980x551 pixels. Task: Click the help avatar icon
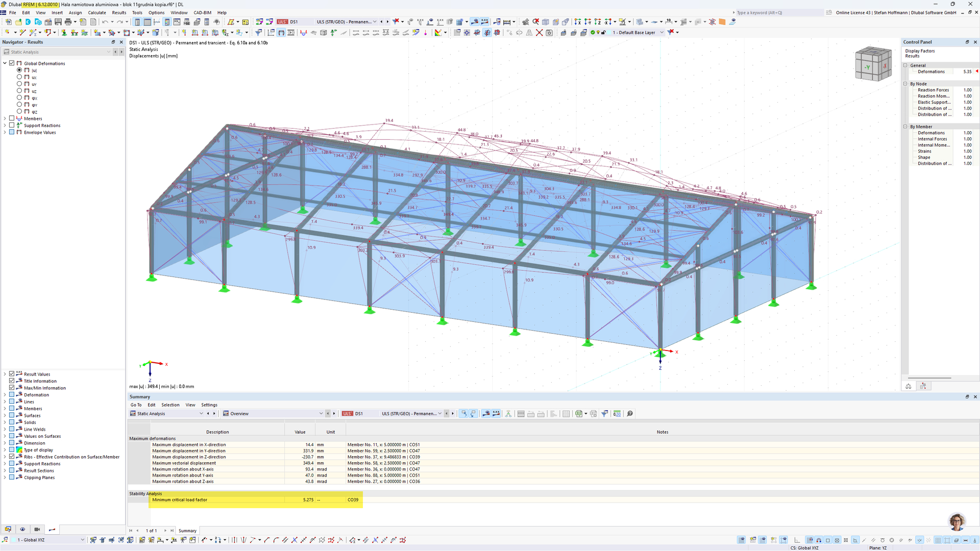click(957, 521)
